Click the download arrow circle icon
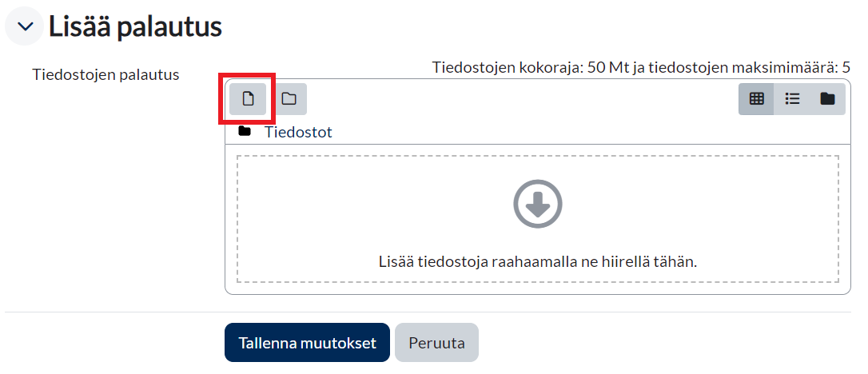This screenshot has height=374, width=868. (537, 204)
